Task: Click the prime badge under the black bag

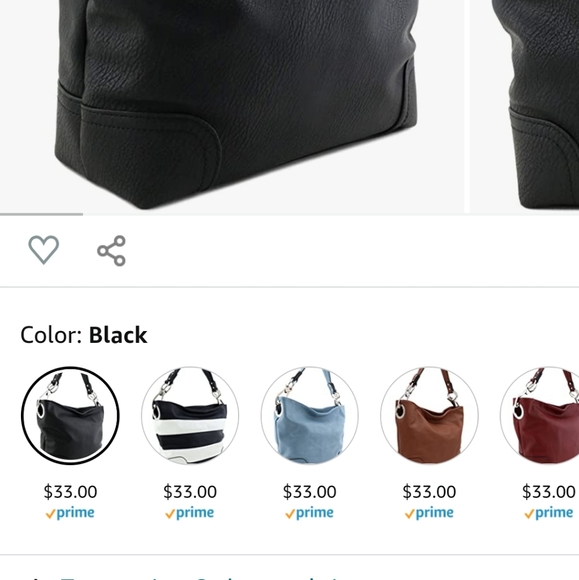Action: click(x=70, y=513)
